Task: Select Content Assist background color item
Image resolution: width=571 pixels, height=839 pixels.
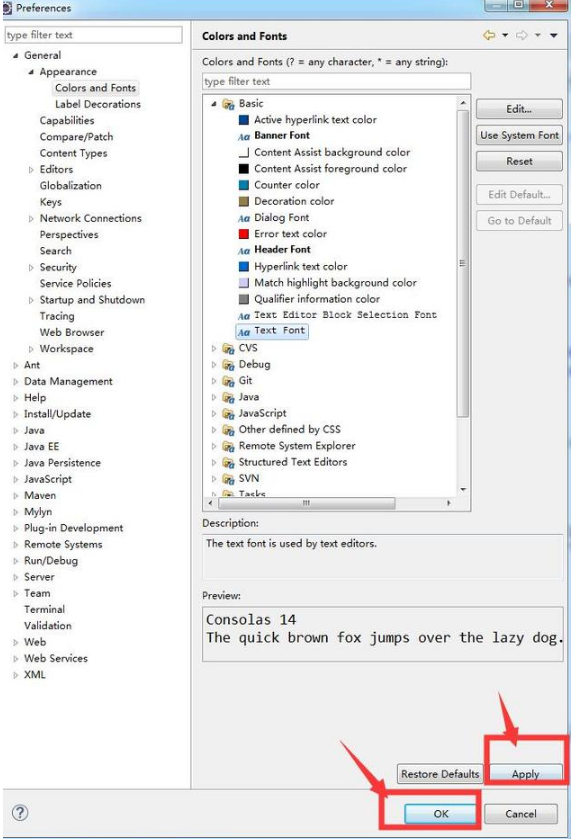Action: click(x=332, y=152)
